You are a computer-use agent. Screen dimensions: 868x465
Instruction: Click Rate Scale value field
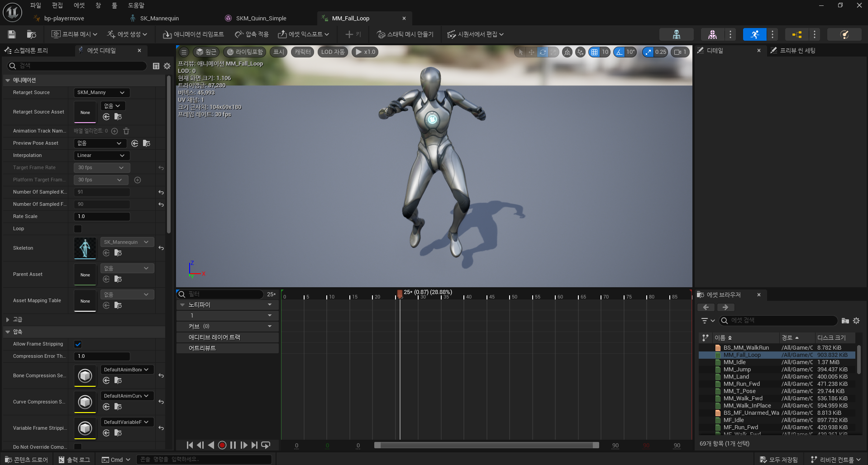pyautogui.click(x=102, y=217)
